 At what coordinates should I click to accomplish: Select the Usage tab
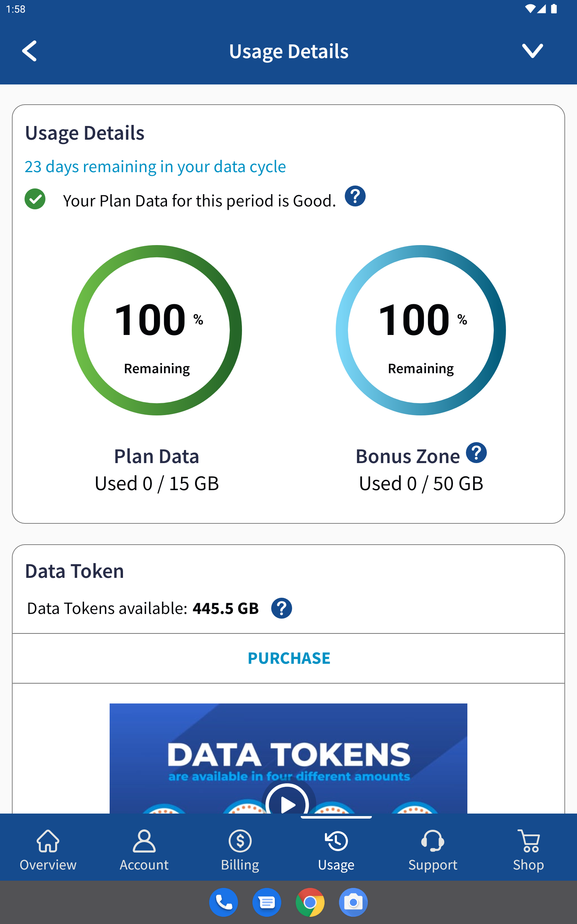click(x=336, y=850)
